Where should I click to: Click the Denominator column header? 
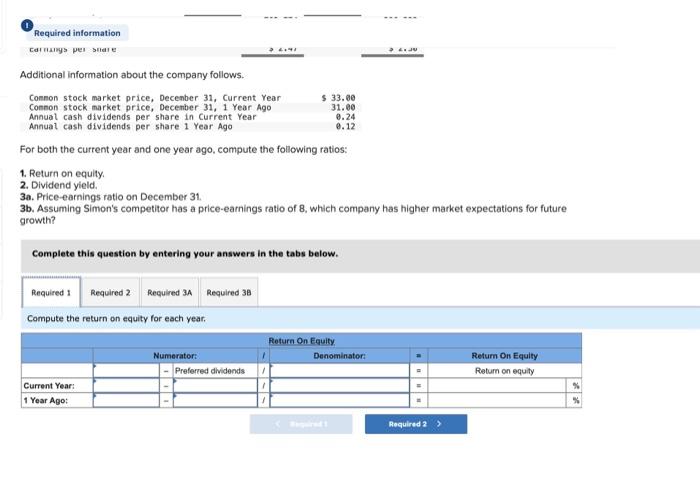pos(339,356)
